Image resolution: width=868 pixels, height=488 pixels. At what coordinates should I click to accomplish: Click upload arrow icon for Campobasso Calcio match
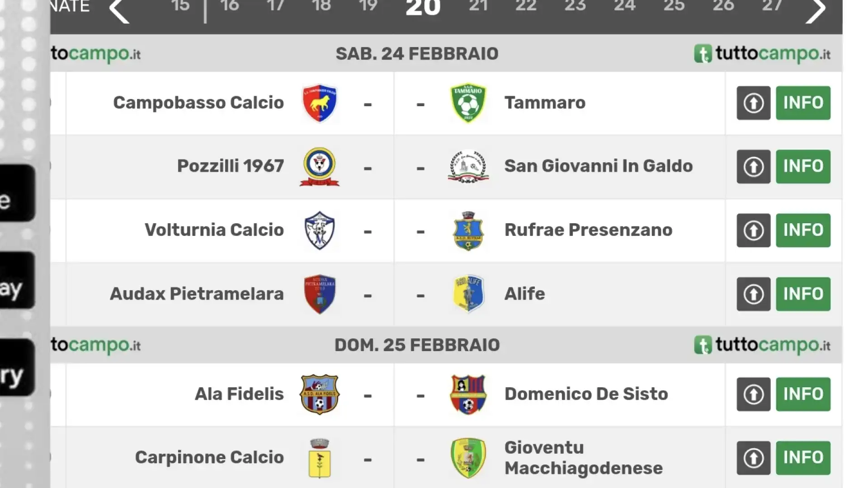click(754, 103)
